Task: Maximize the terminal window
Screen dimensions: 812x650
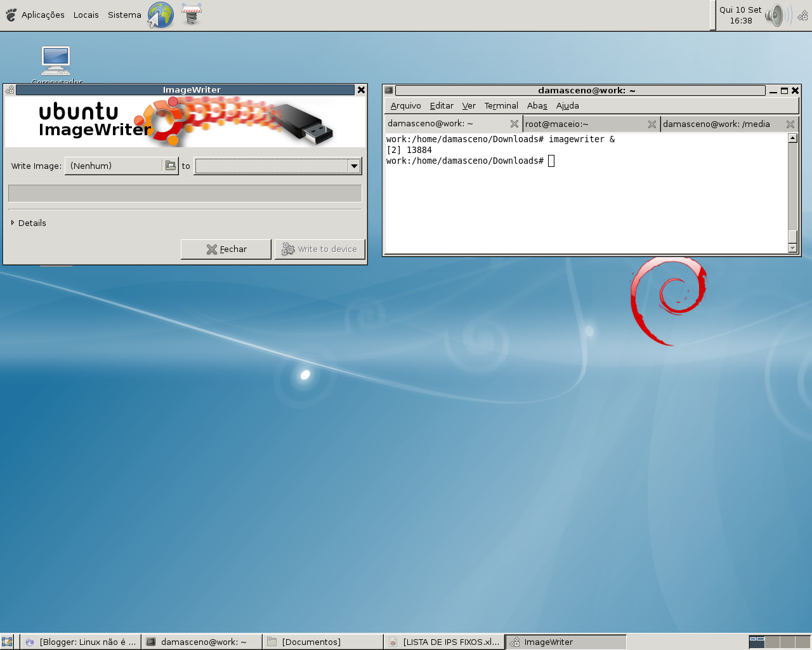Action: pos(784,90)
